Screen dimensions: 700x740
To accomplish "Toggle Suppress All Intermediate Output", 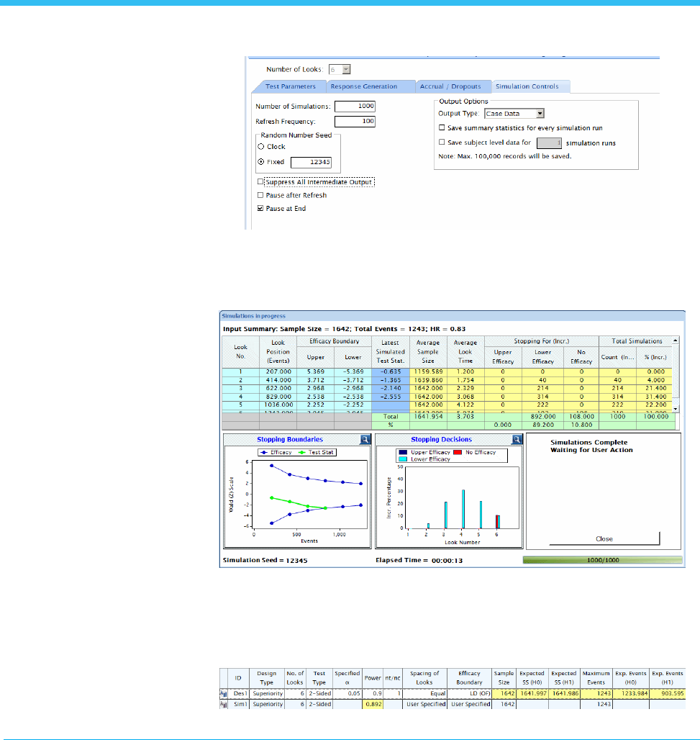I will tap(260, 181).
